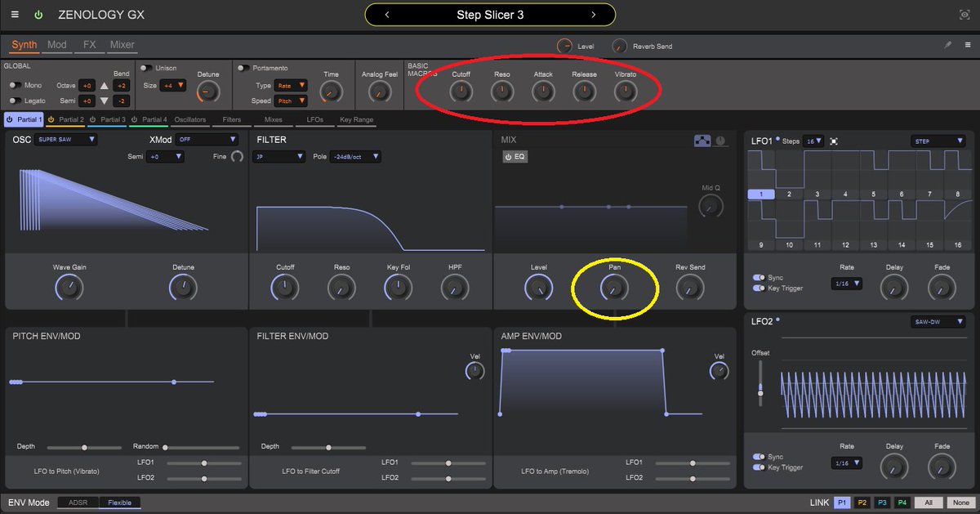Switch to the FX tab
This screenshot has height=514, width=980.
(90, 45)
